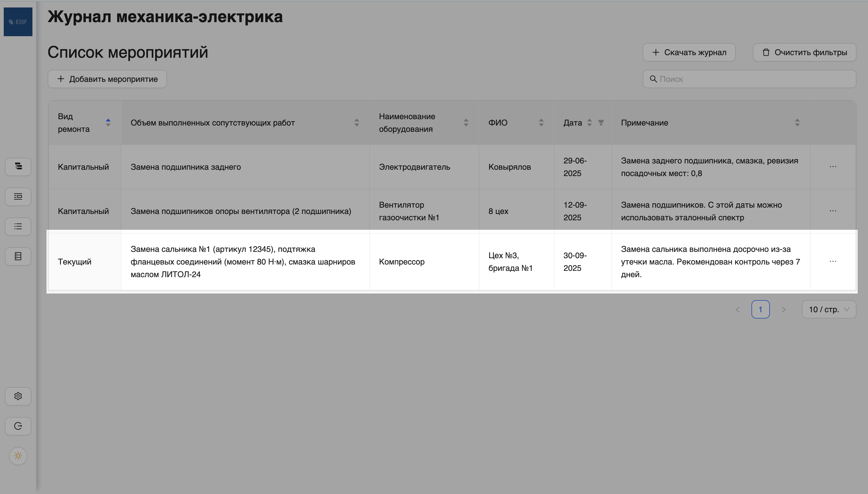This screenshot has width=868, height=494.
Task: Toggle light/dark theme with sun icon
Action: (18, 456)
